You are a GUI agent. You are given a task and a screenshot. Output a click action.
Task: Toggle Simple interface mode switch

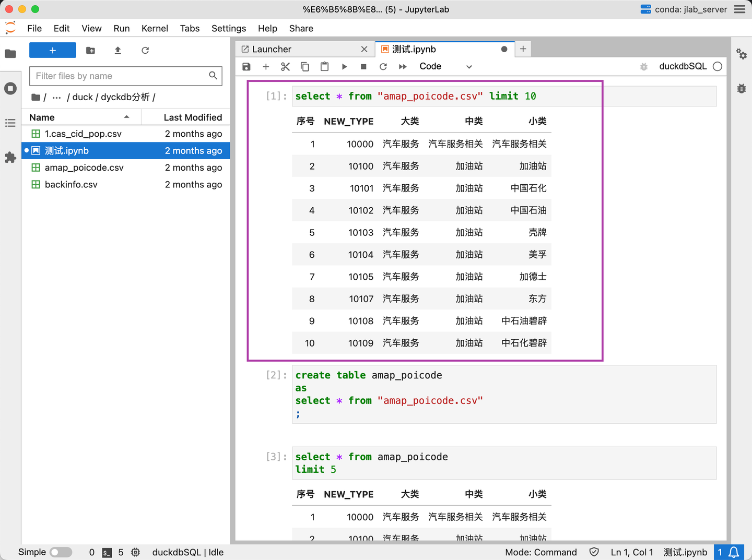[x=61, y=552]
